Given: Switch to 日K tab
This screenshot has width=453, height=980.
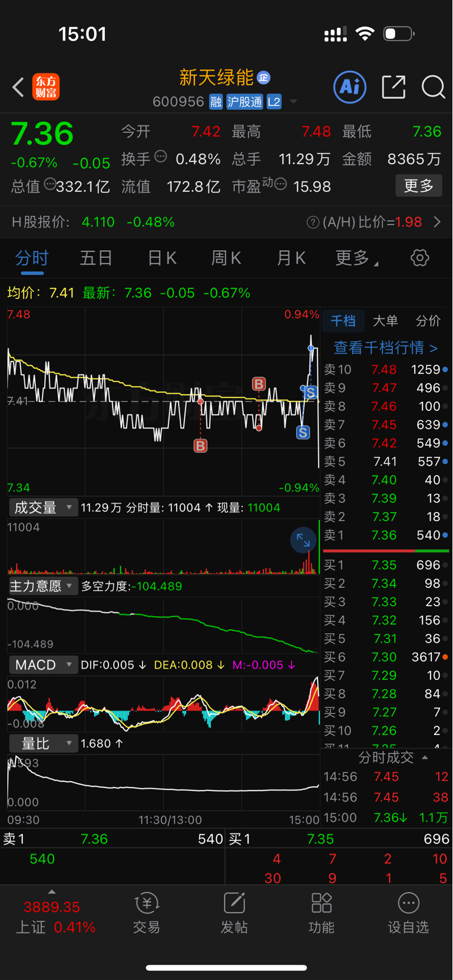Looking at the screenshot, I should [x=161, y=258].
